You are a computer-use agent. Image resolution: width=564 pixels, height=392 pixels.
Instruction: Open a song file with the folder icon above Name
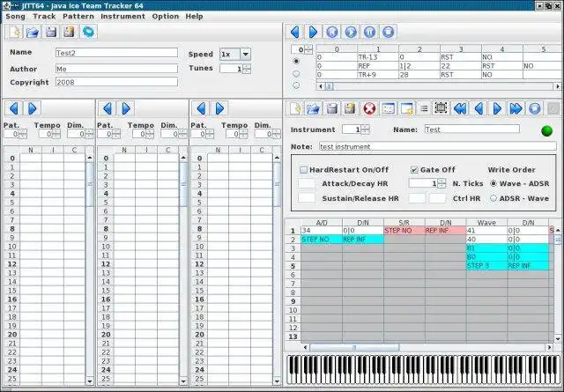(x=33, y=32)
